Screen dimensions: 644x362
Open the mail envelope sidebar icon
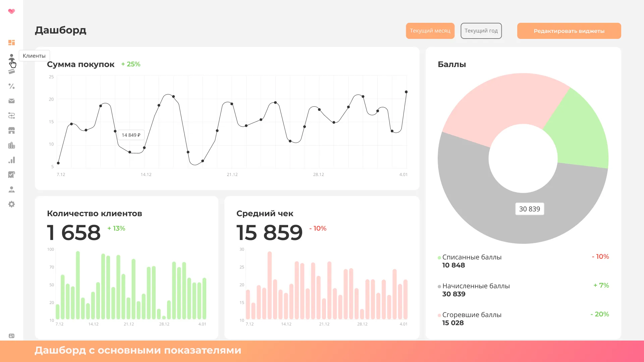point(11,101)
